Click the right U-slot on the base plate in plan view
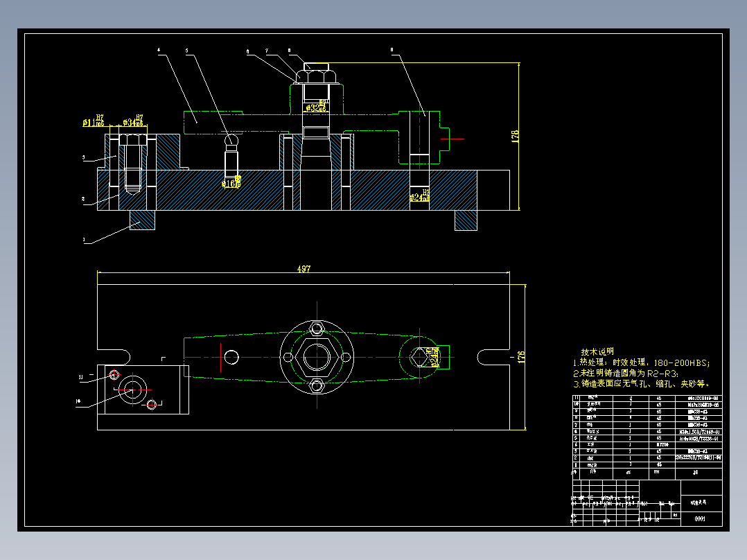The image size is (747, 560). [x=493, y=357]
